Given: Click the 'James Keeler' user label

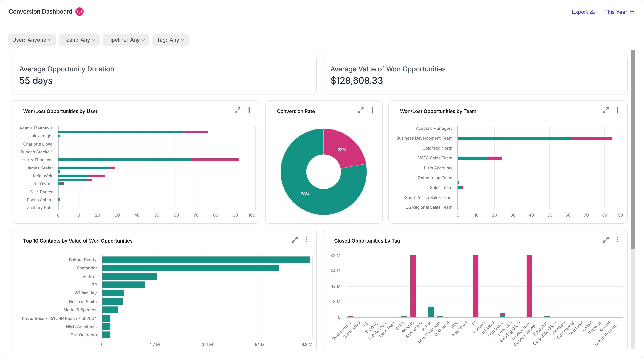Looking at the screenshot, I should tap(39, 168).
